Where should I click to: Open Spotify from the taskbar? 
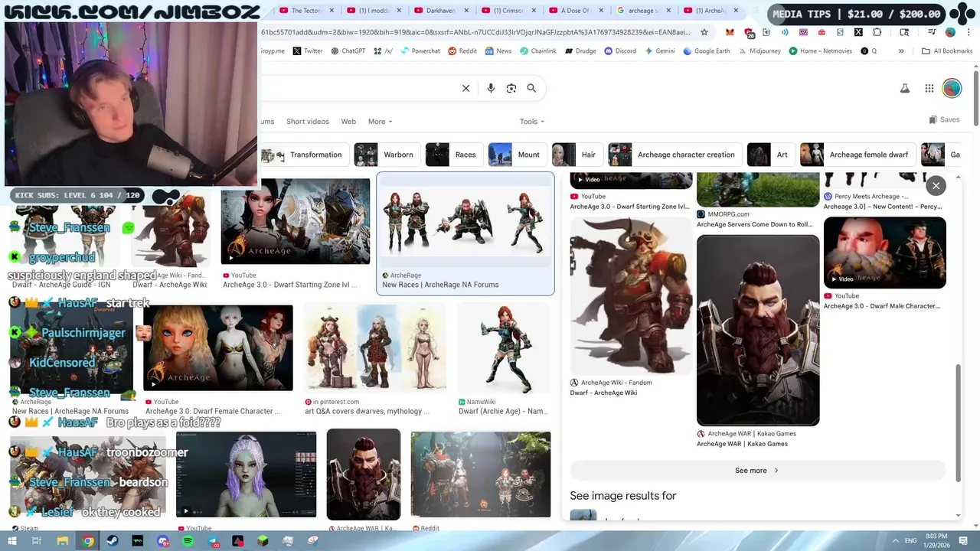(188, 541)
